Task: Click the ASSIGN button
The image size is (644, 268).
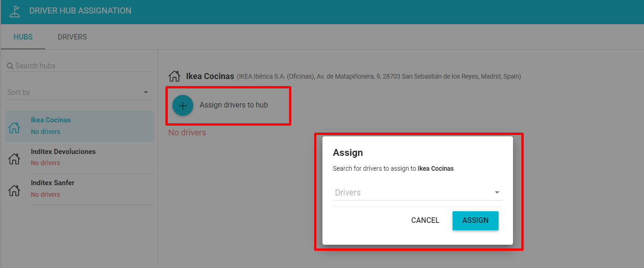Action: pyautogui.click(x=475, y=220)
